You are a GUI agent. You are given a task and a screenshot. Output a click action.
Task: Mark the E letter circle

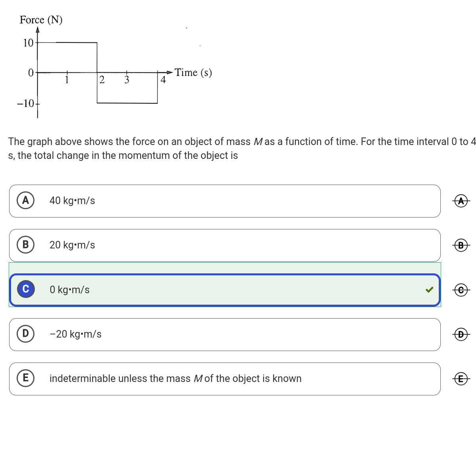pyautogui.click(x=26, y=378)
